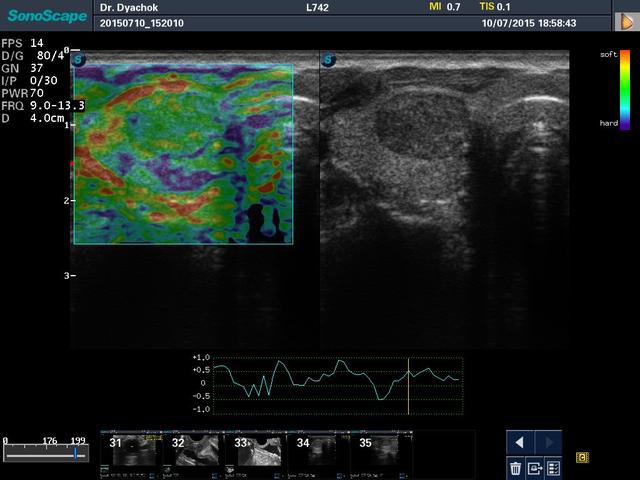Click the report layout icon right of export

click(x=553, y=467)
